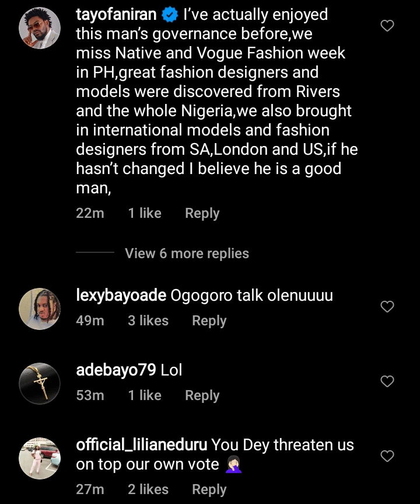
Task: Open official_lilianeduru's profile photo
Action: pyautogui.click(x=40, y=458)
